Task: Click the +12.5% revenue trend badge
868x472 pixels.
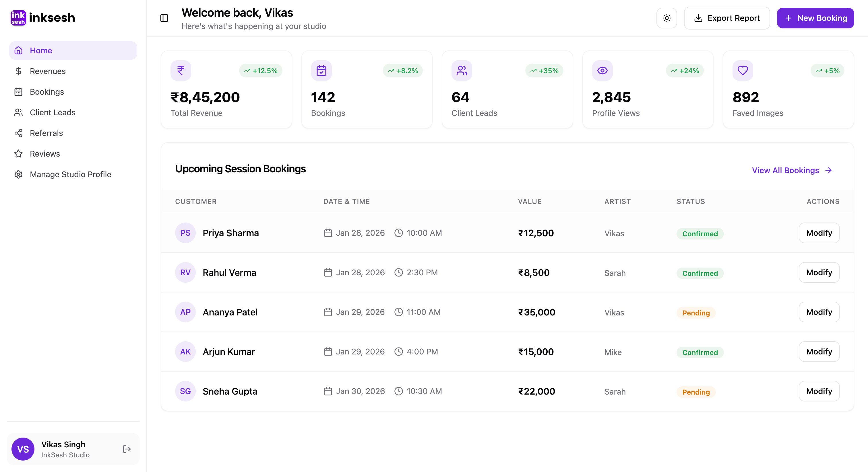Action: click(260, 71)
